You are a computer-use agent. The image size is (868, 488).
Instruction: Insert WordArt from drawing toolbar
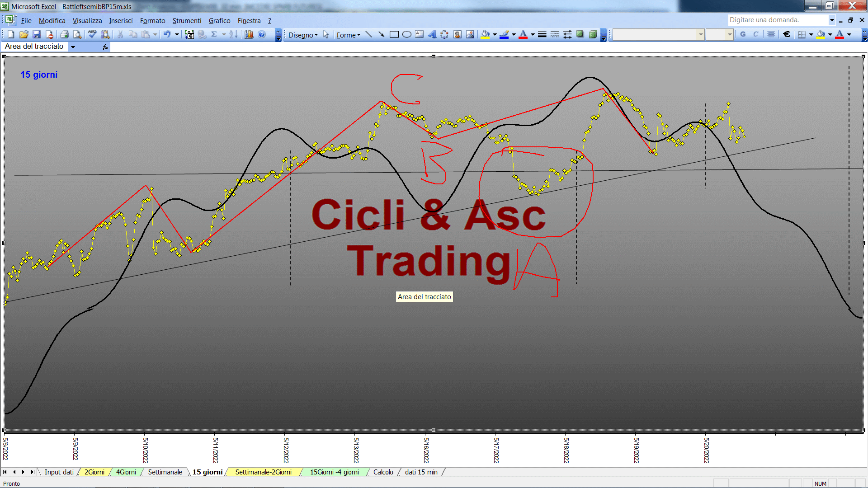click(432, 34)
